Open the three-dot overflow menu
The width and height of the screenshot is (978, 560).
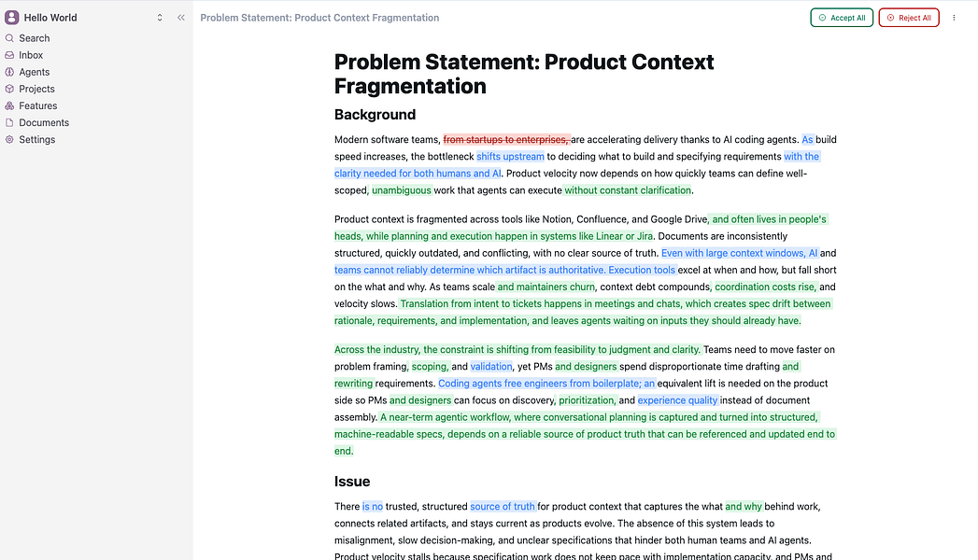[954, 17]
